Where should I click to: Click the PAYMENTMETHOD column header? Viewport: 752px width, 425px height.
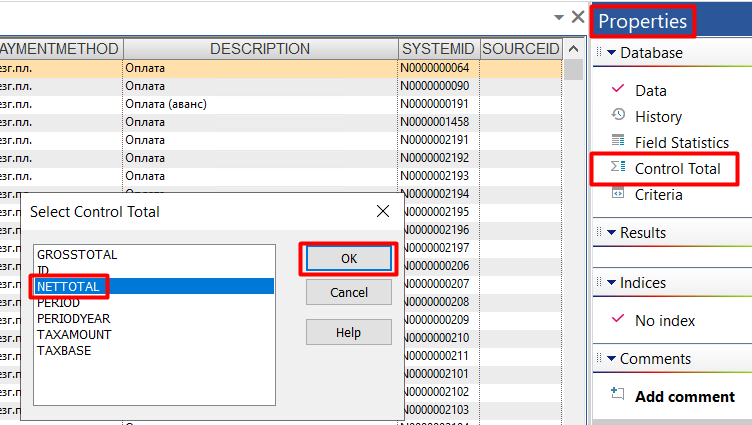[x=59, y=49]
